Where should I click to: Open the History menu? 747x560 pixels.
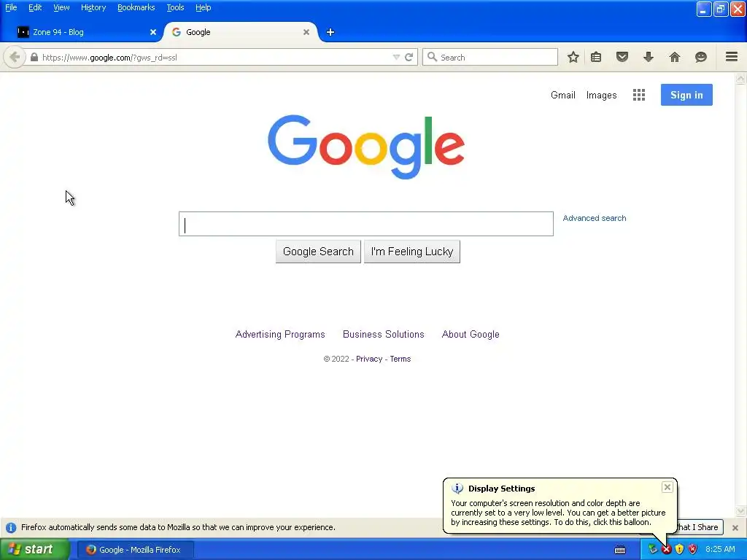coord(93,7)
